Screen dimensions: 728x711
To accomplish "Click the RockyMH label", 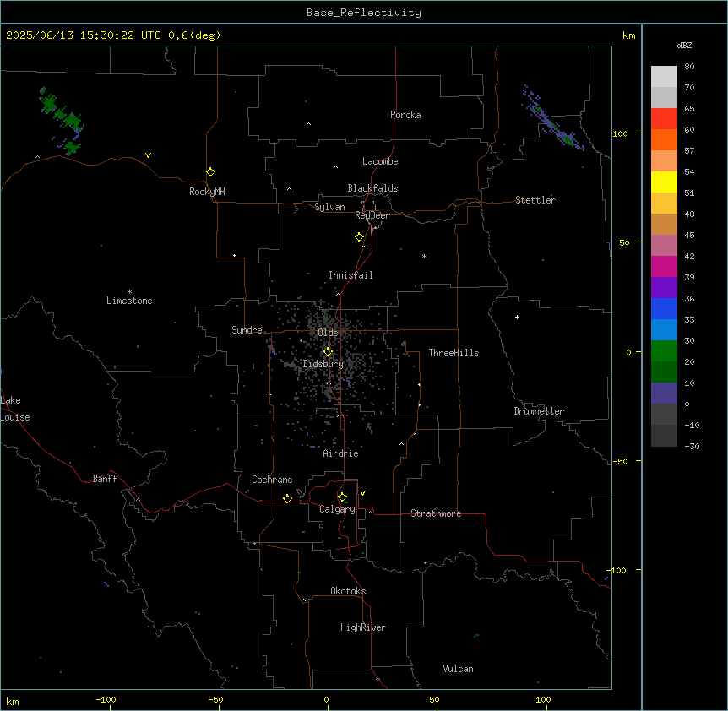I will pyautogui.click(x=207, y=192).
